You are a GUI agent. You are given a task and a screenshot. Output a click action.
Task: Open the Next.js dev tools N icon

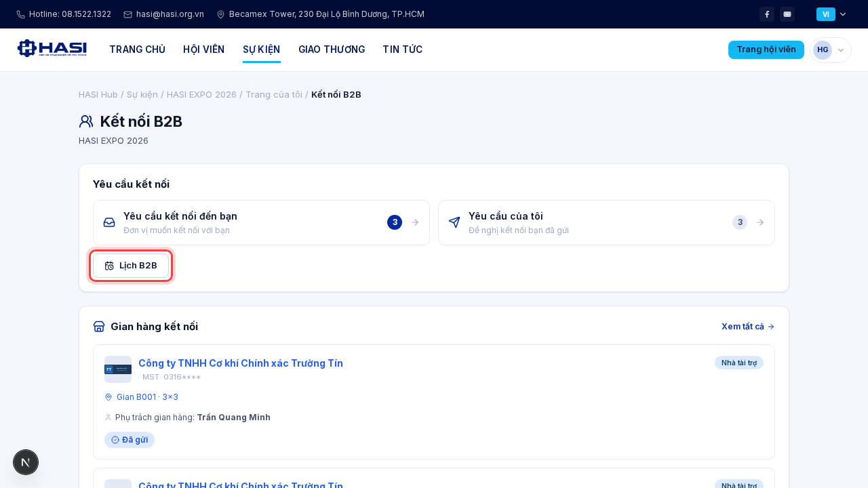[26, 462]
